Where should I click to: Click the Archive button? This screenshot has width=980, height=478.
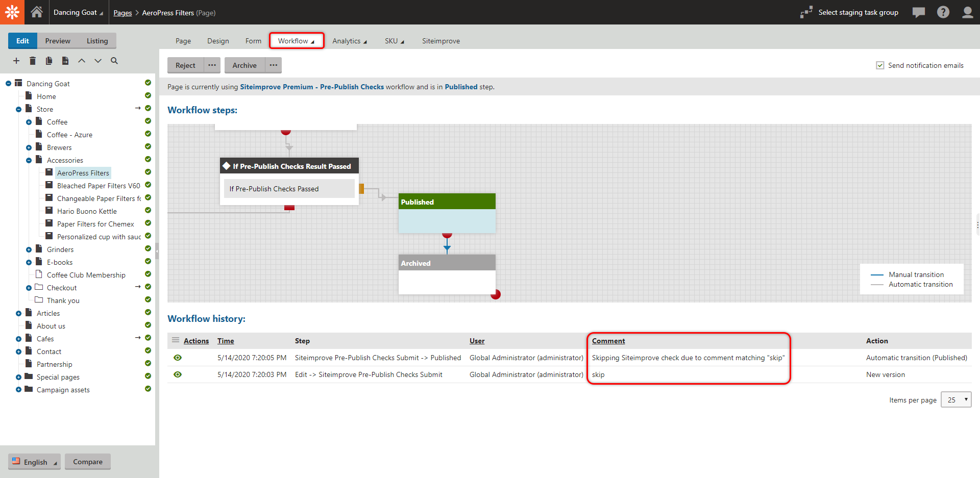244,65
